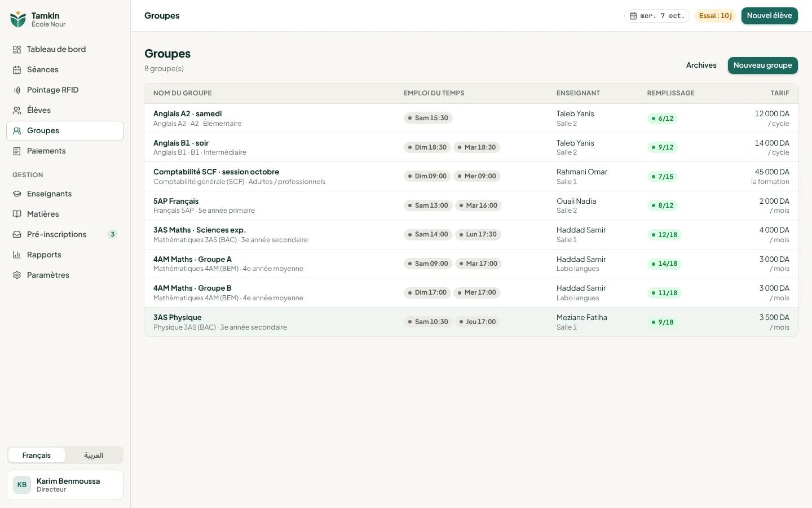Switch language to Arabic (العربية)
This screenshot has width=812, height=508.
pyautogui.click(x=94, y=456)
